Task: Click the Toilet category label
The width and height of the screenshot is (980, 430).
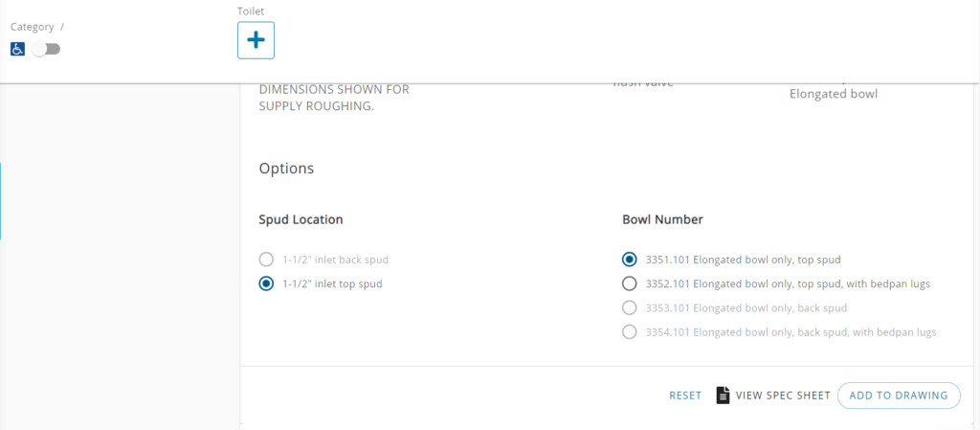Action: click(251, 11)
